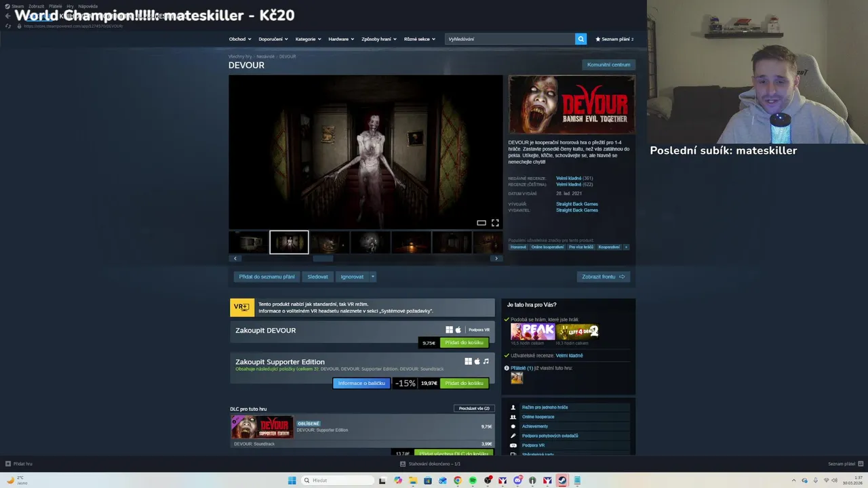The height and width of the screenshot is (488, 868).
Task: Open the Nápověda menu
Action: click(87, 6)
